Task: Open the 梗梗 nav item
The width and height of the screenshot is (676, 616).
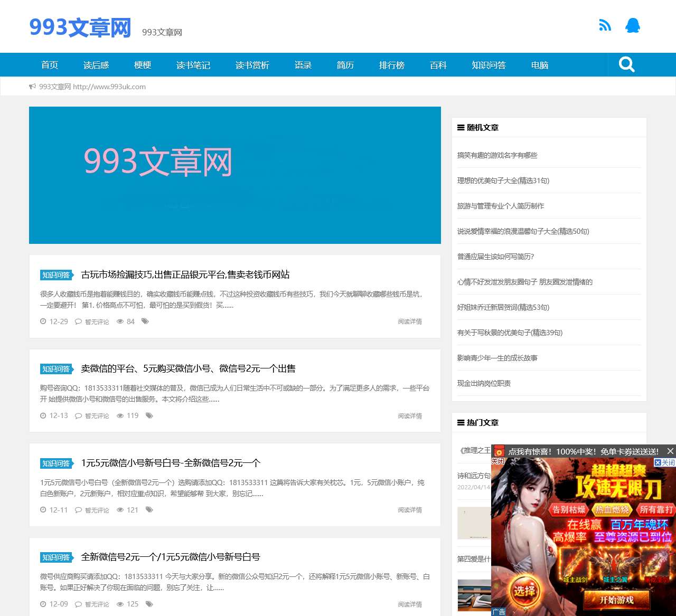Action: click(x=143, y=65)
